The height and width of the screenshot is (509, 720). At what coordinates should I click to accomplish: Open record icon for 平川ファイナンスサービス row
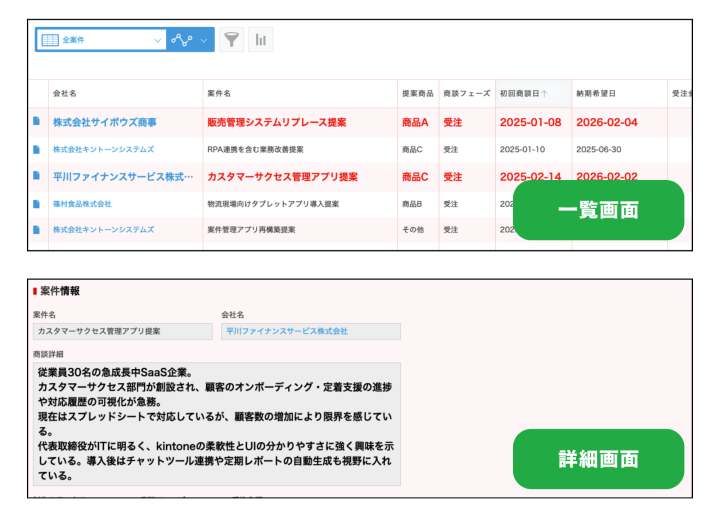coord(37,177)
